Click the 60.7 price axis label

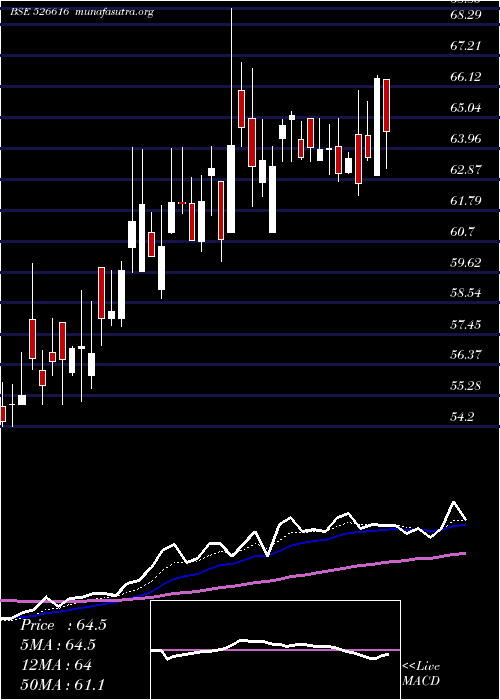click(x=462, y=231)
